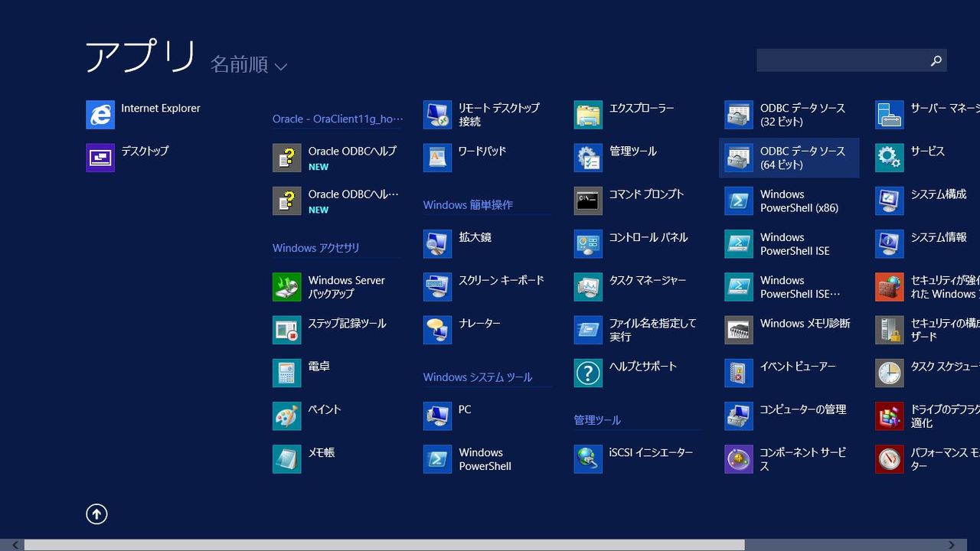Viewport: 980px width, 551px height.
Task: Open コンピューターの管理
Action: [x=786, y=416]
